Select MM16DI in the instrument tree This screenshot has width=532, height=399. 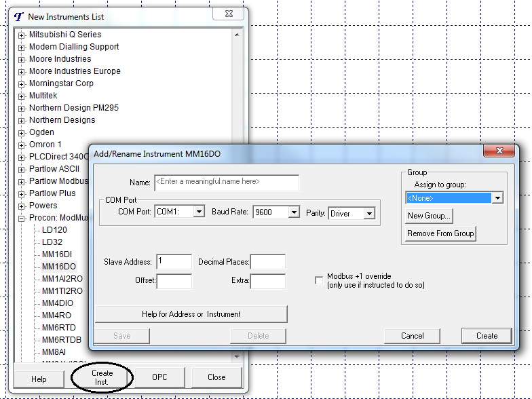58,254
